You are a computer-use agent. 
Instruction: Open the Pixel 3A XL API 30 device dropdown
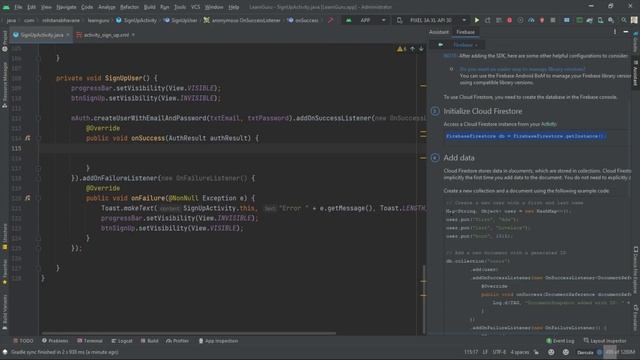pyautogui.click(x=432, y=20)
